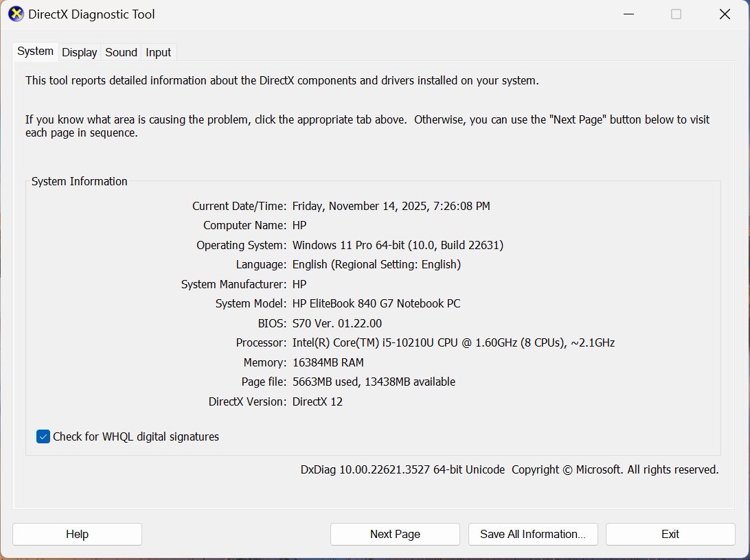Viewport: 750px width, 560px height.
Task: Click the Help button
Action: click(76, 534)
